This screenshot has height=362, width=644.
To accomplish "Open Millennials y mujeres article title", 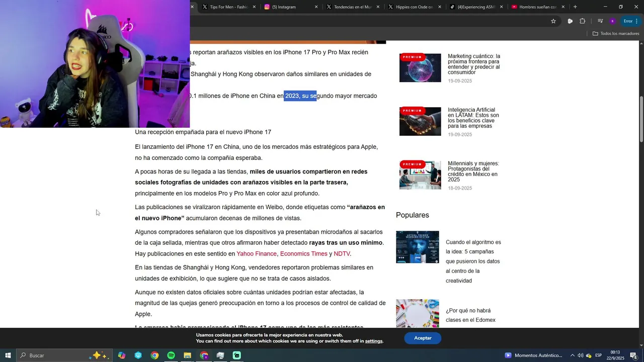I will coord(473,171).
